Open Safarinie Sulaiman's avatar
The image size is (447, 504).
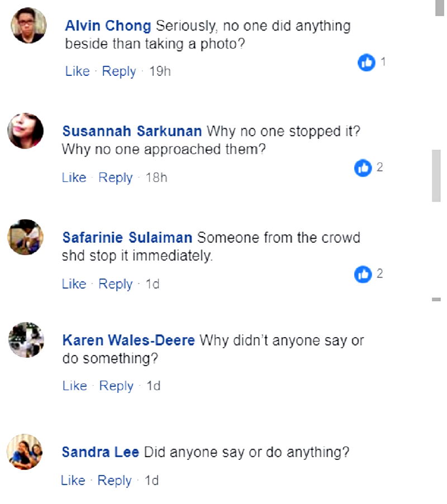[25, 237]
